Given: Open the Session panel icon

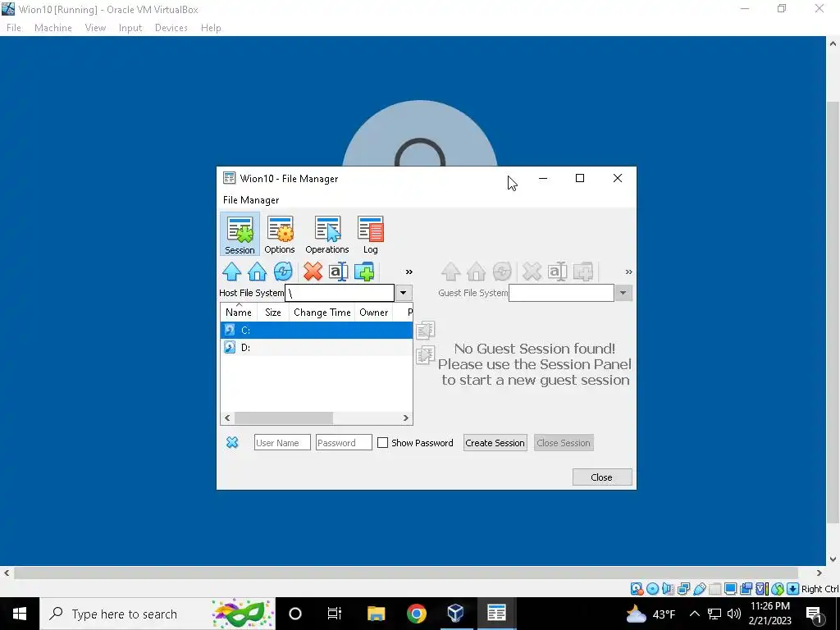Looking at the screenshot, I should 240,234.
